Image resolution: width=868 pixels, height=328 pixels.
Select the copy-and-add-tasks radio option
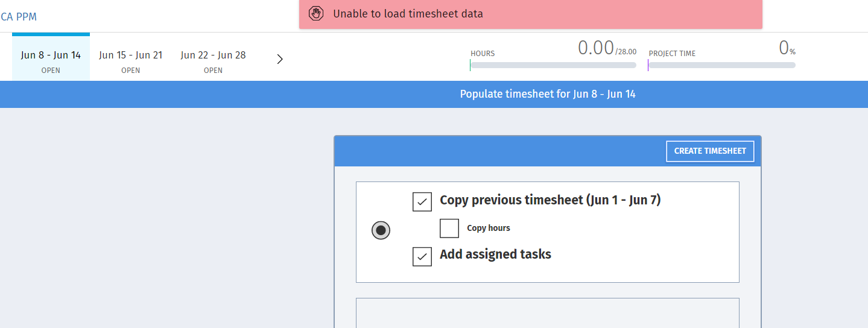point(381,230)
